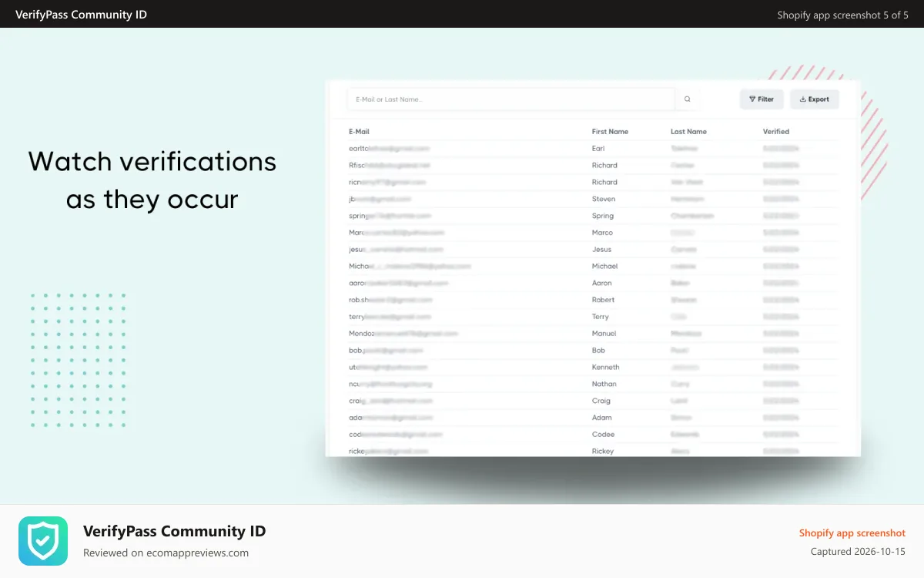Select Richard in the Rfisc email row

[x=604, y=166]
